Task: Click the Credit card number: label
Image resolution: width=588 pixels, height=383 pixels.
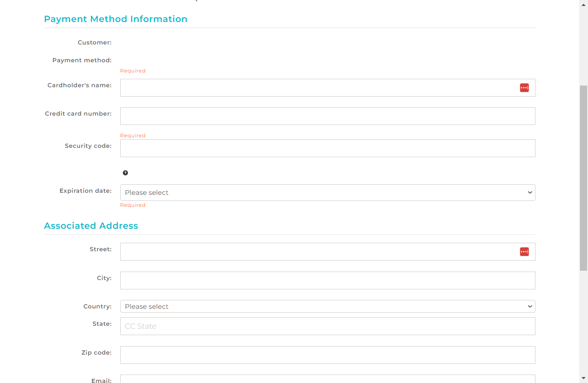Action: tap(78, 114)
